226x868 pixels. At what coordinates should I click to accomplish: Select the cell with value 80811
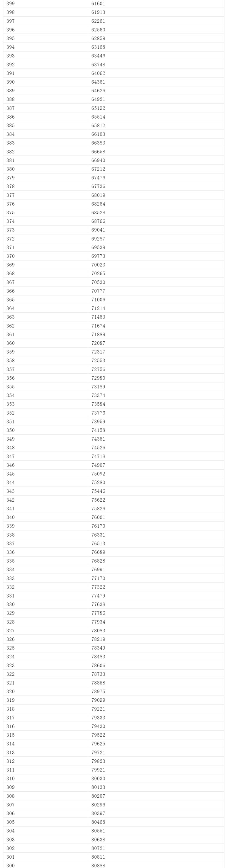tap(98, 857)
